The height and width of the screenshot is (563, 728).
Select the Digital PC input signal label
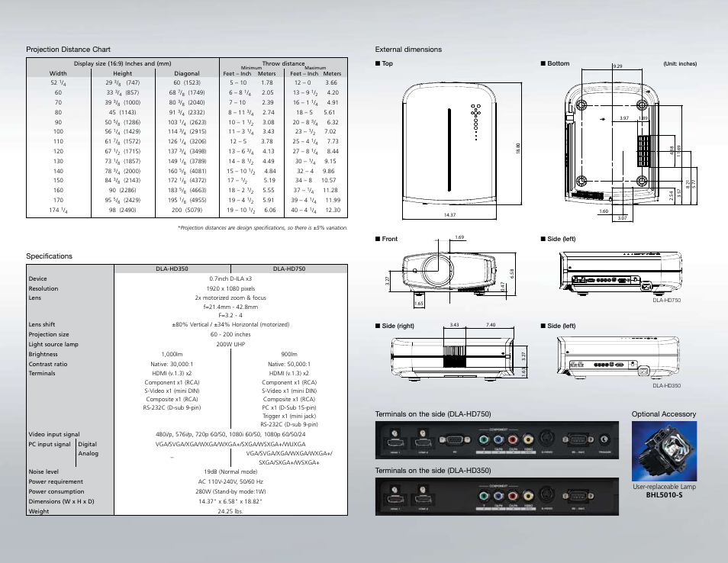tap(87, 444)
